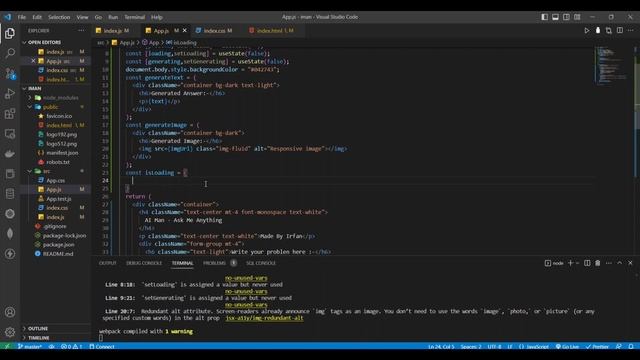Screen dimensions: 640x360
Task: Open the Selection menu
Action: pyautogui.click(x=59, y=17)
